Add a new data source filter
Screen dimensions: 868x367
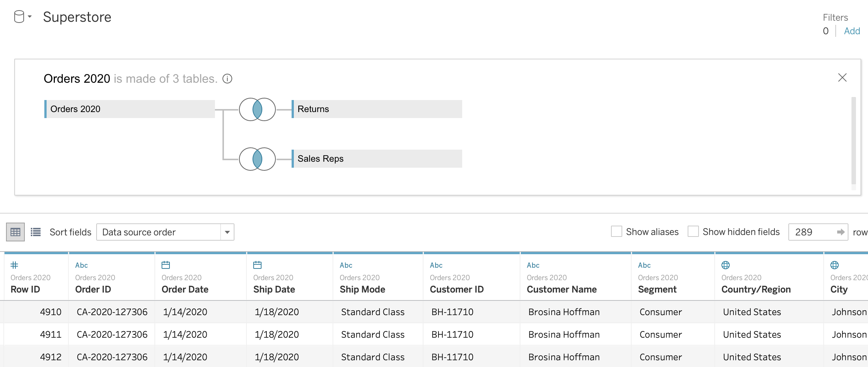click(852, 31)
